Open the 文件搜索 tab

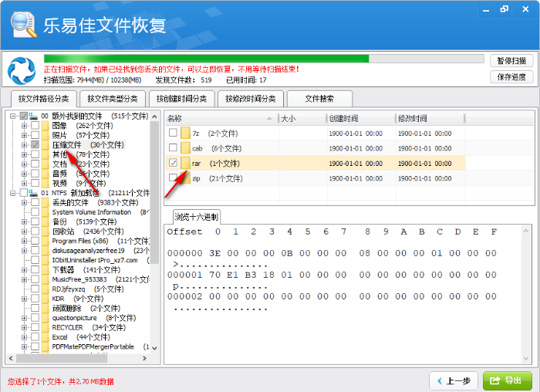319,99
